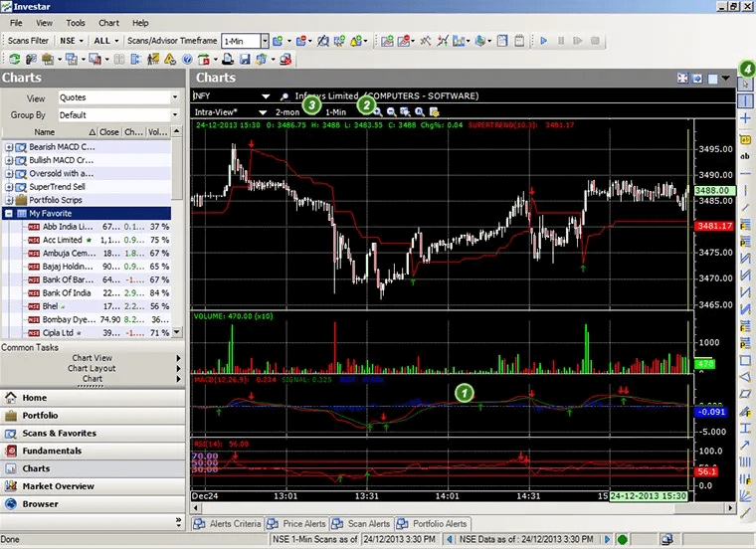Click the add scan icon with green plus
The image size is (756, 549).
278,41
